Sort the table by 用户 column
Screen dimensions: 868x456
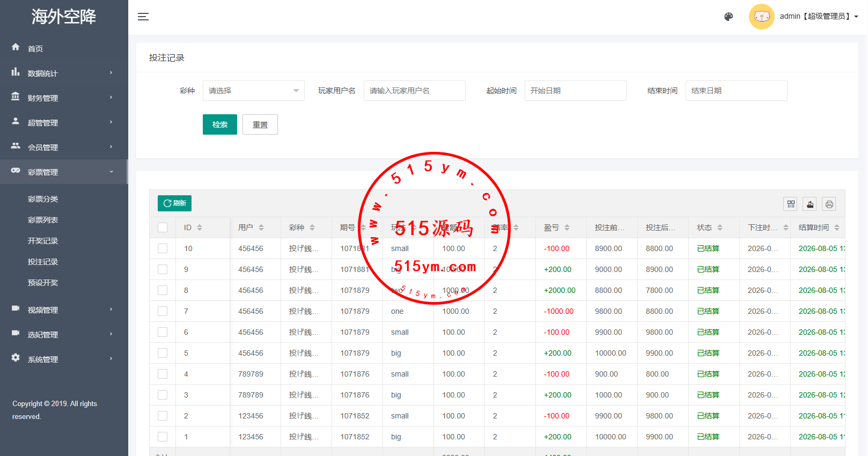pyautogui.click(x=261, y=227)
